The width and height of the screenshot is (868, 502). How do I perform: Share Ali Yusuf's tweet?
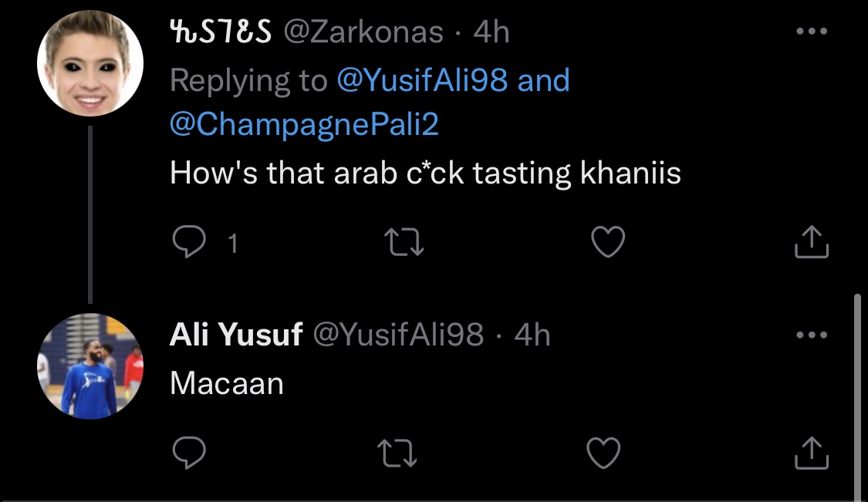pos(811,453)
